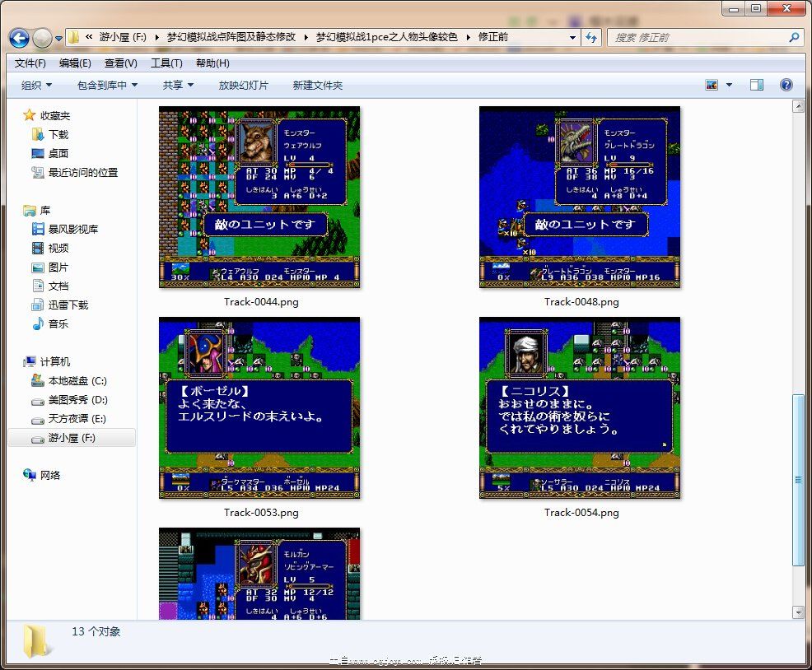Select 桌面 in the navigation pane
Viewport: 812px width, 670px height.
coord(58,153)
